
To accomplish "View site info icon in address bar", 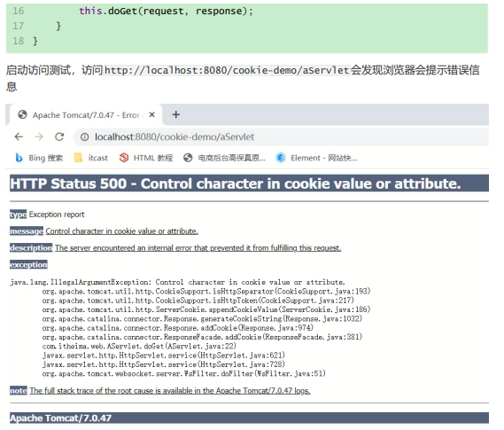I will pyautogui.click(x=84, y=137).
